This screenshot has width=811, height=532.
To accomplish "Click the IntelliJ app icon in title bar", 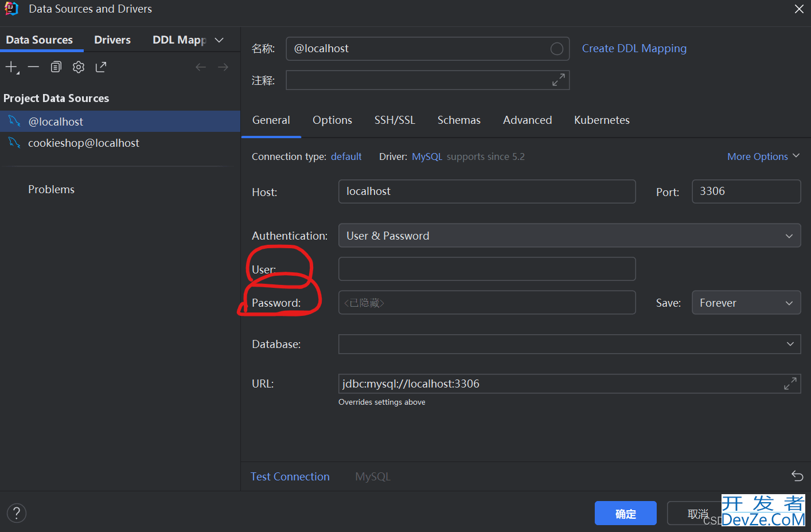I will coord(11,9).
